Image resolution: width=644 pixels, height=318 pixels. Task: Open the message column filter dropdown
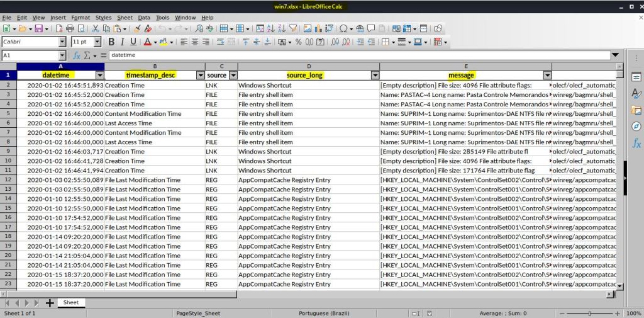[x=547, y=76]
